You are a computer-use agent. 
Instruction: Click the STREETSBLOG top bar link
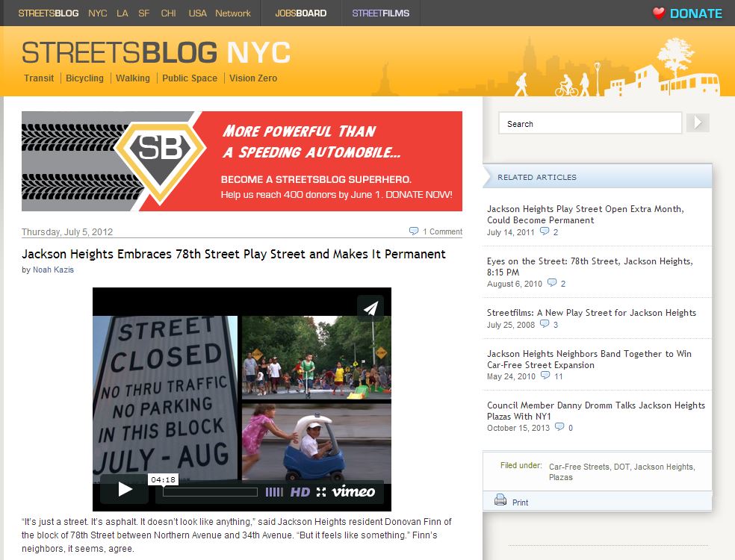pos(49,13)
